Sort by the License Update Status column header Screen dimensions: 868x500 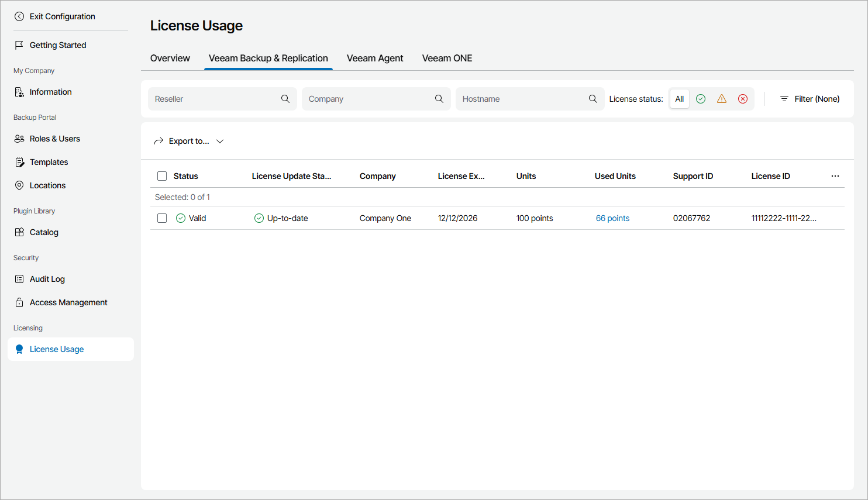[x=292, y=176]
